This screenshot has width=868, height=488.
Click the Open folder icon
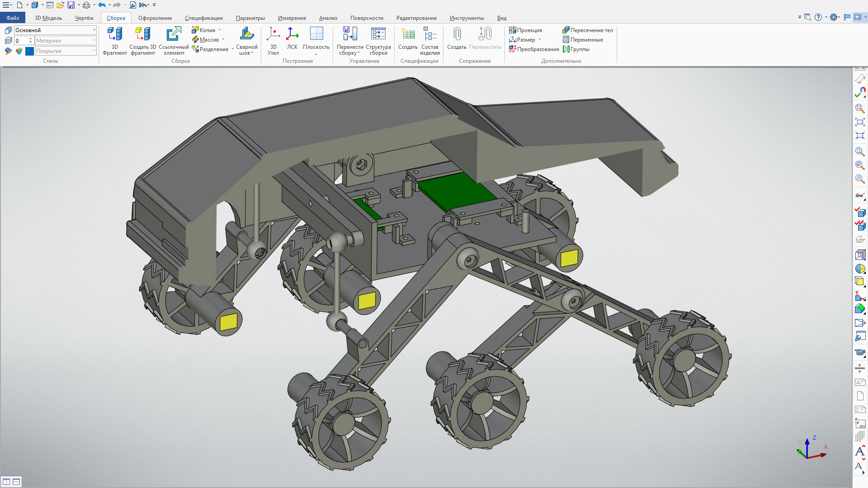(x=60, y=5)
